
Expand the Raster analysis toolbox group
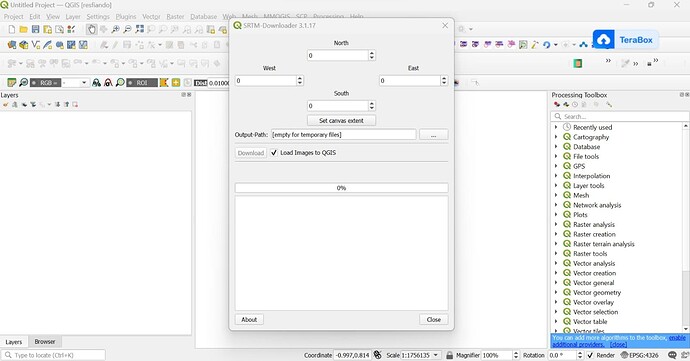point(556,225)
